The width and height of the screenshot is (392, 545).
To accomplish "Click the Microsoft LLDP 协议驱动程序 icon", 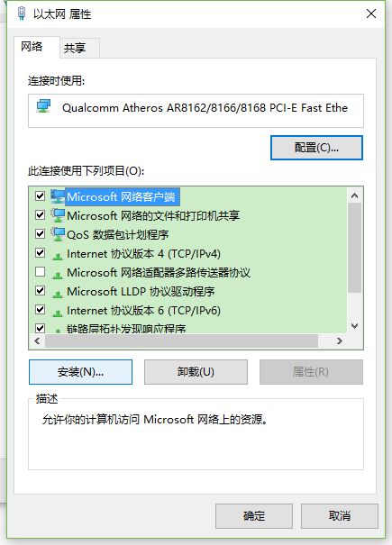I will 58,294.
